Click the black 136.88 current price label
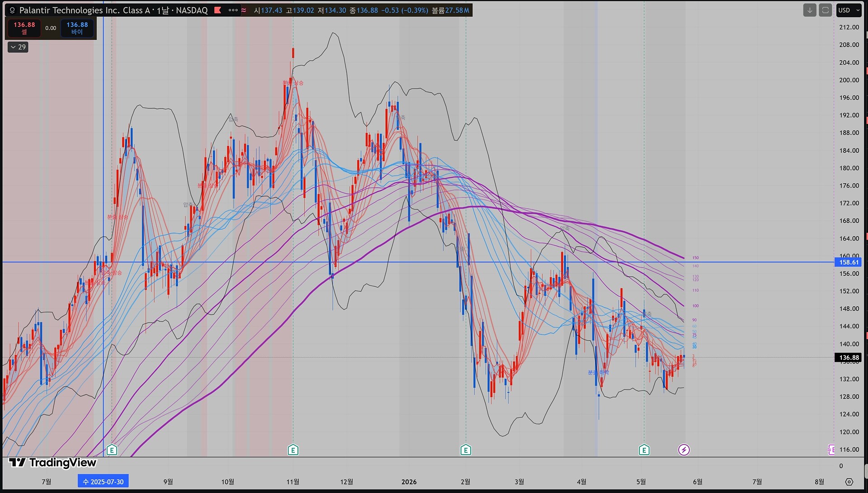 click(848, 358)
